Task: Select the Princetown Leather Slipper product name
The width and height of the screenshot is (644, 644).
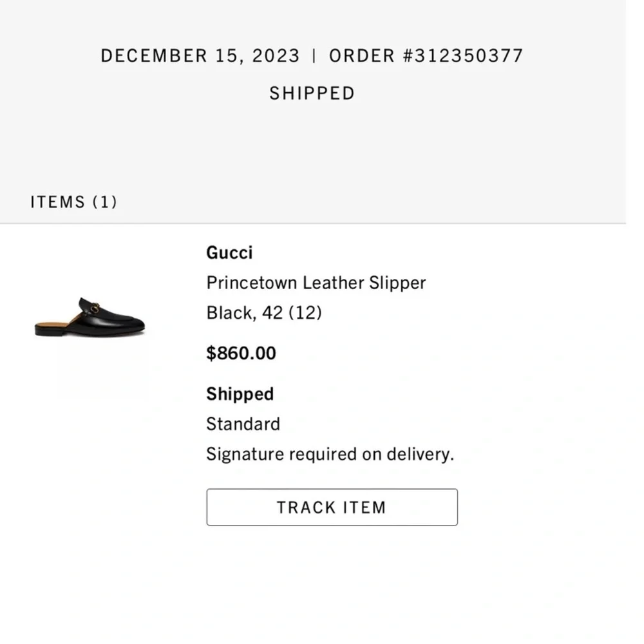Action: click(316, 283)
